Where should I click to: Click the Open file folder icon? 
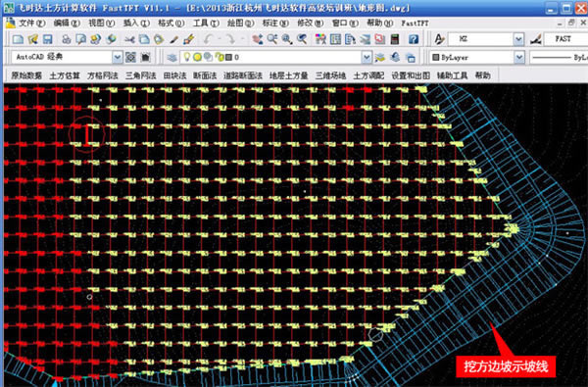click(33, 39)
